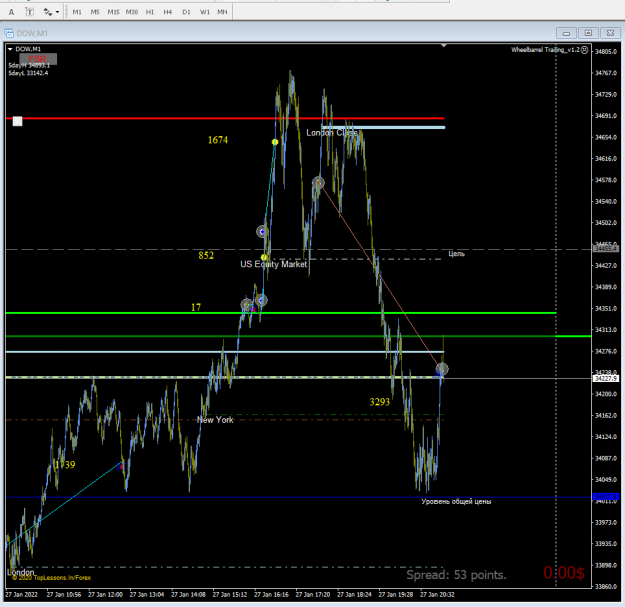Choose the Arrows objects tool icon
The image size is (625, 607).
point(48,12)
